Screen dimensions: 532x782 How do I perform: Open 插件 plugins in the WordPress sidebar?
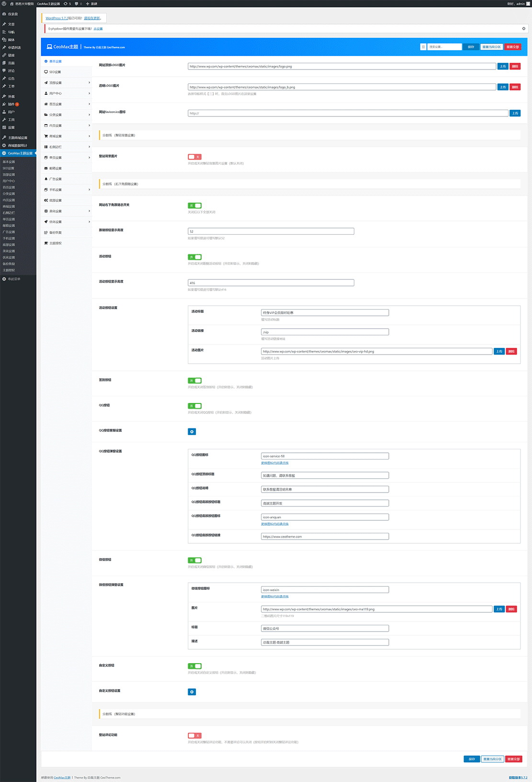11,104
